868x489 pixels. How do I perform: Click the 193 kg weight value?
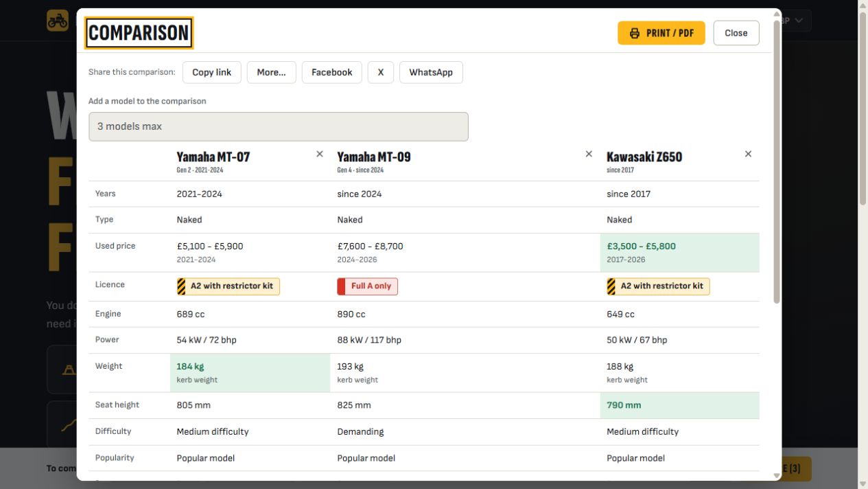point(350,366)
